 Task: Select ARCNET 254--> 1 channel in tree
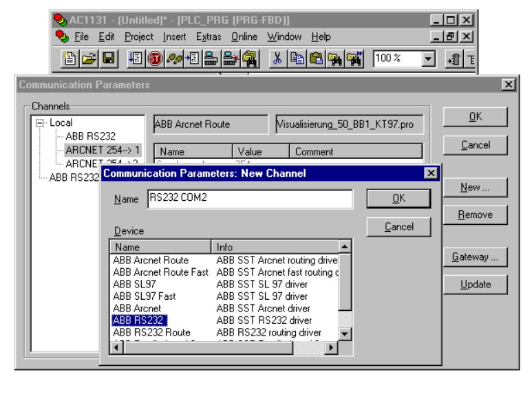click(x=103, y=149)
